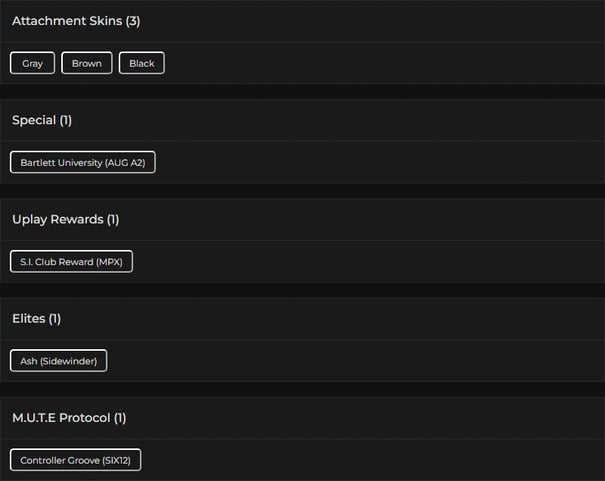Select the Gray attachment skin
The height and width of the screenshot is (481, 605).
[33, 63]
